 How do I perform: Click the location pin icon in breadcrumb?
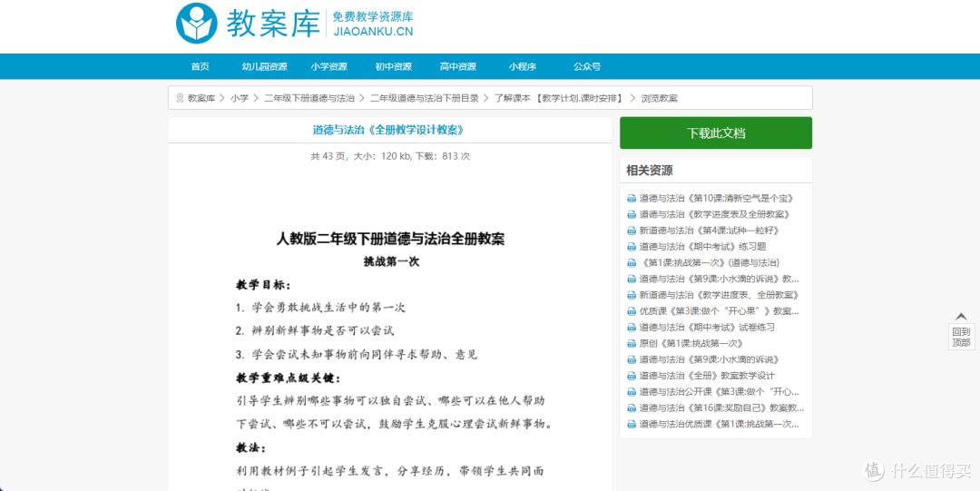pyautogui.click(x=180, y=98)
